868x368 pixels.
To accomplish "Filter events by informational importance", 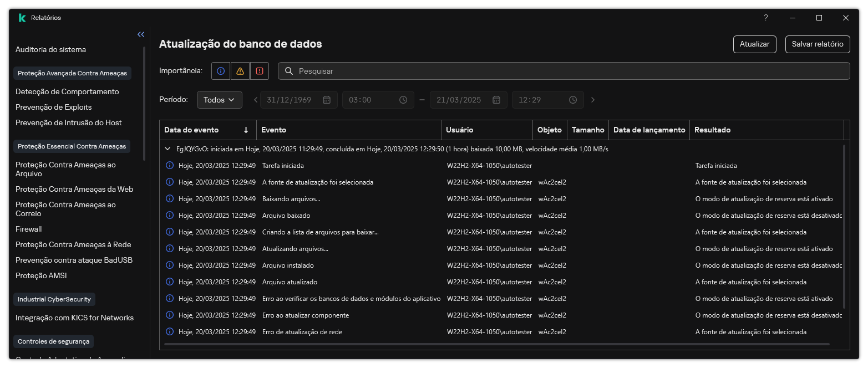I will 221,71.
